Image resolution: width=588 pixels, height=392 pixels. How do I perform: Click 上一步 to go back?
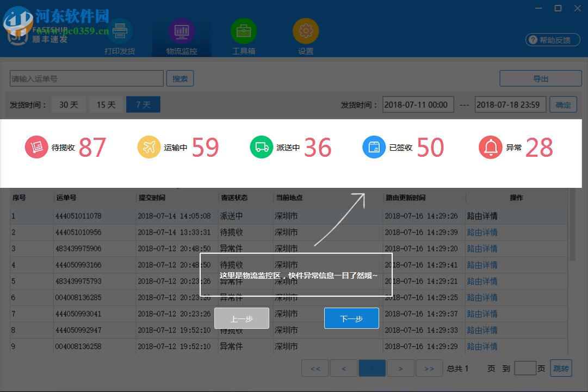pyautogui.click(x=242, y=318)
